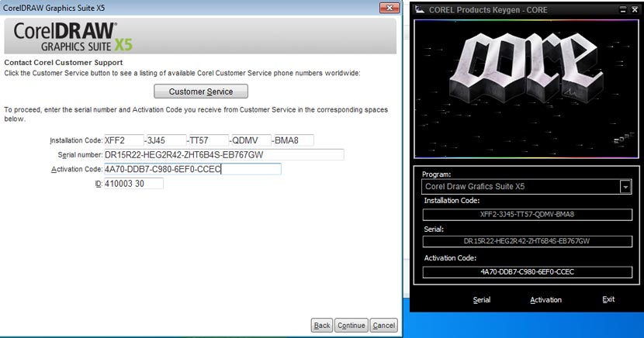Image resolution: width=644 pixels, height=338 pixels.
Task: Open the Customer Service phone listing
Action: [201, 91]
